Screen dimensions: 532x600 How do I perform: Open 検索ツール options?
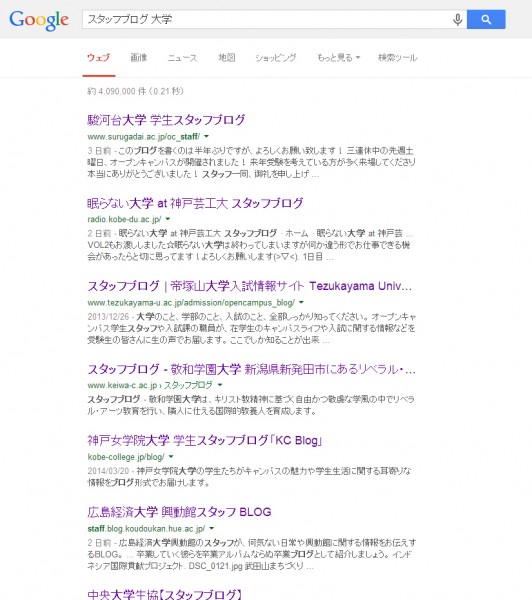[x=397, y=58]
